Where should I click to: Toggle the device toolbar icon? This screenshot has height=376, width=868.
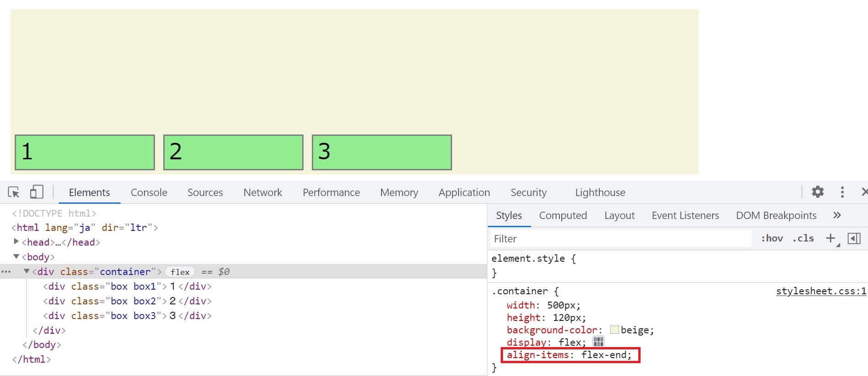37,192
